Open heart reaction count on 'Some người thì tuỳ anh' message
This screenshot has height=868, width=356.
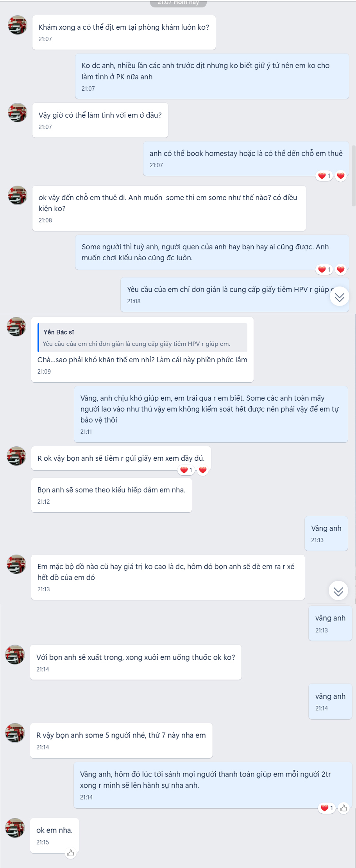point(324,269)
